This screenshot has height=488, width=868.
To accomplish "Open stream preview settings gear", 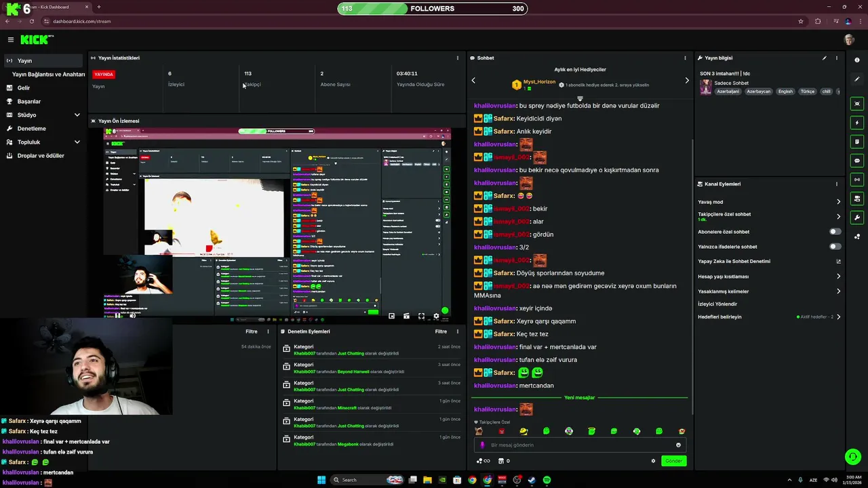I will [x=436, y=316].
